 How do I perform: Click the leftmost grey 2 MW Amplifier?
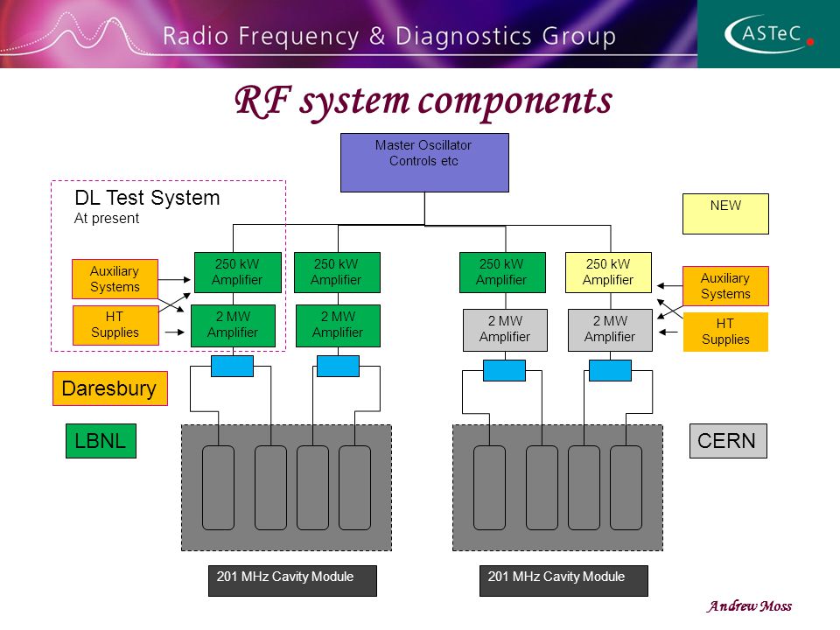coord(505,330)
